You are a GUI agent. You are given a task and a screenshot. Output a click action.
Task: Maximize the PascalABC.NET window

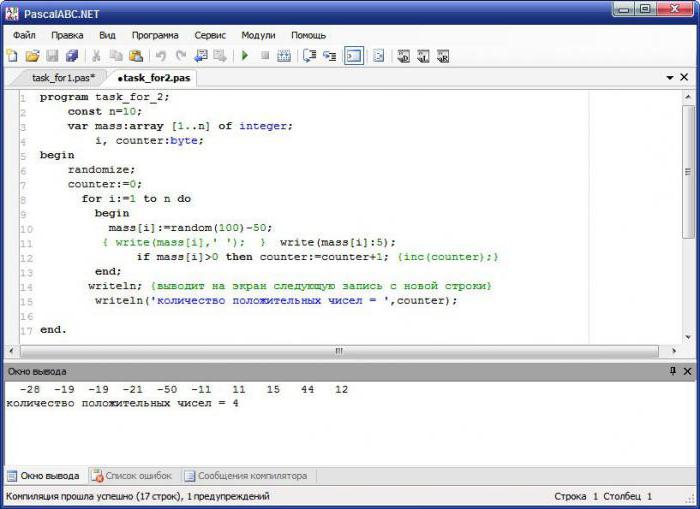click(645, 9)
